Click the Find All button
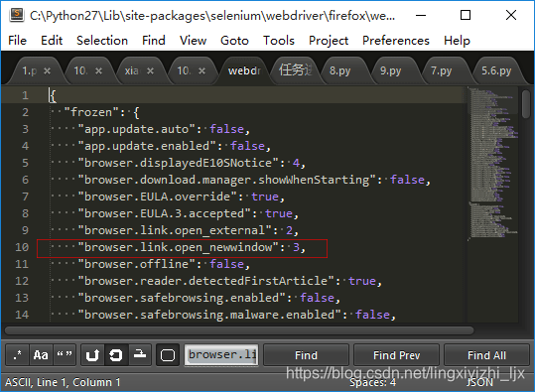Viewport: 535px width, 392px height. click(486, 355)
